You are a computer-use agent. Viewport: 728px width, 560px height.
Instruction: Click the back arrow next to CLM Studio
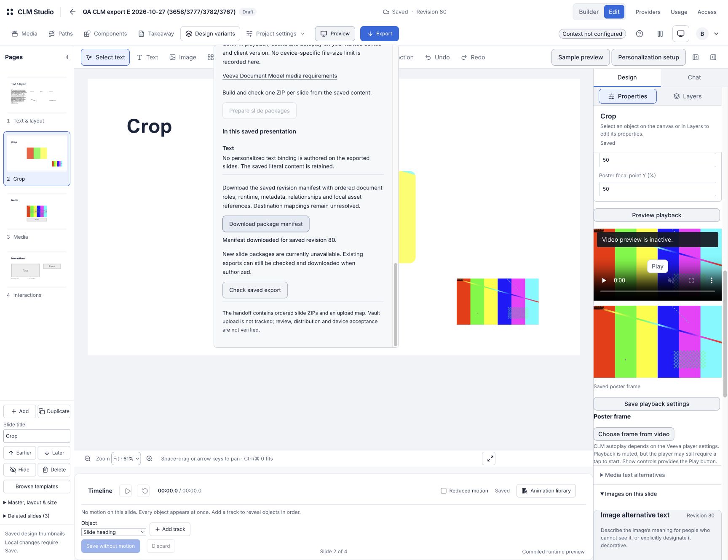point(72,12)
